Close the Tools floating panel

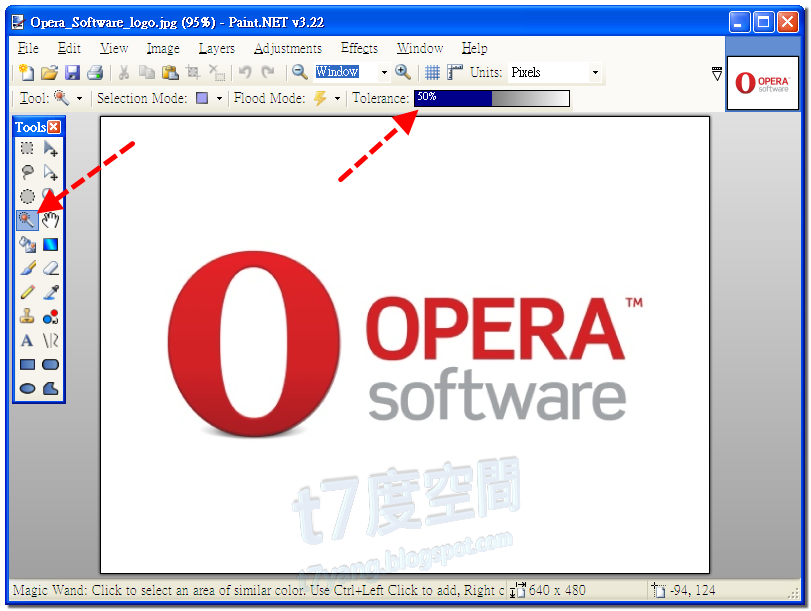pyautogui.click(x=54, y=127)
